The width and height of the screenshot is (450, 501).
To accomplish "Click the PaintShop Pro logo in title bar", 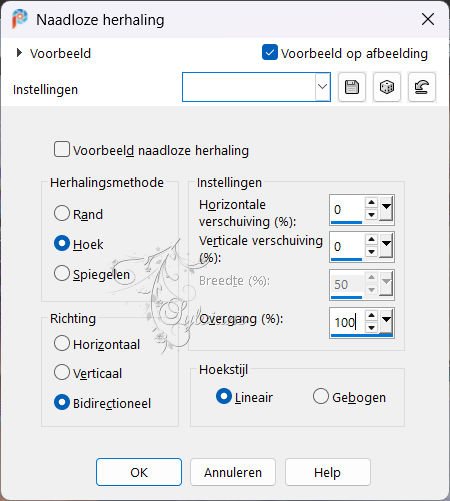I will [19, 19].
